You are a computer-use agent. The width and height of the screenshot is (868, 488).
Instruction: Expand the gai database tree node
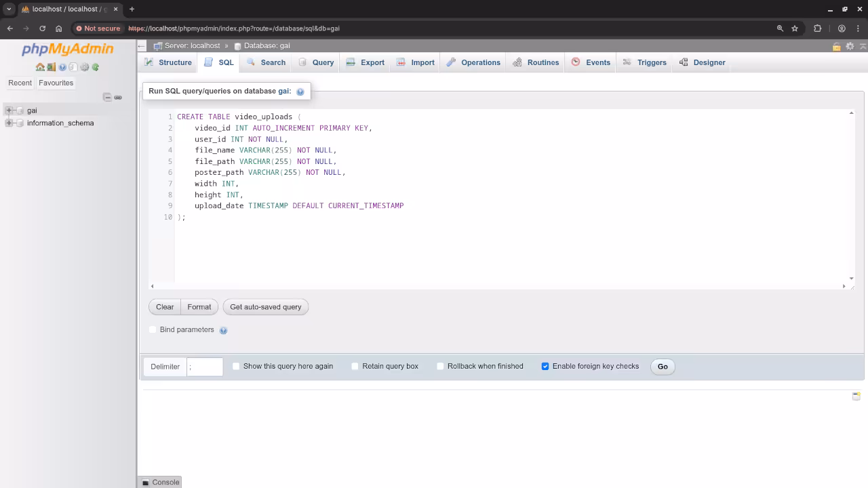click(x=9, y=110)
